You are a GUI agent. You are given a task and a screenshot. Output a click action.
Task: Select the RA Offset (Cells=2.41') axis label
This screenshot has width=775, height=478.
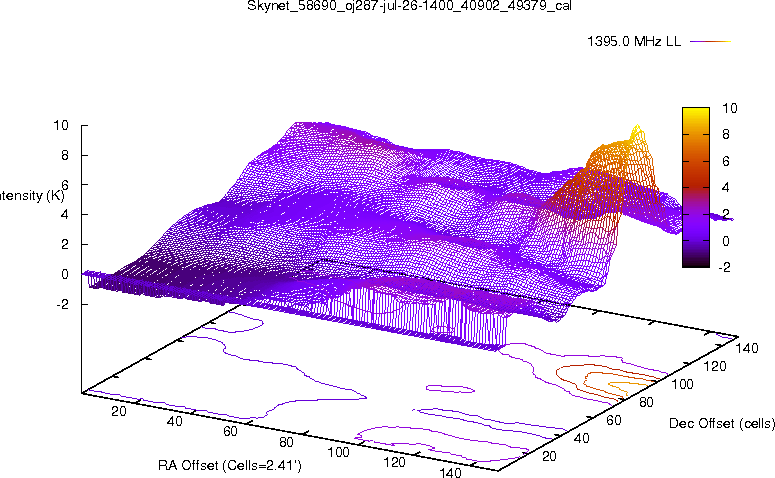point(230,465)
